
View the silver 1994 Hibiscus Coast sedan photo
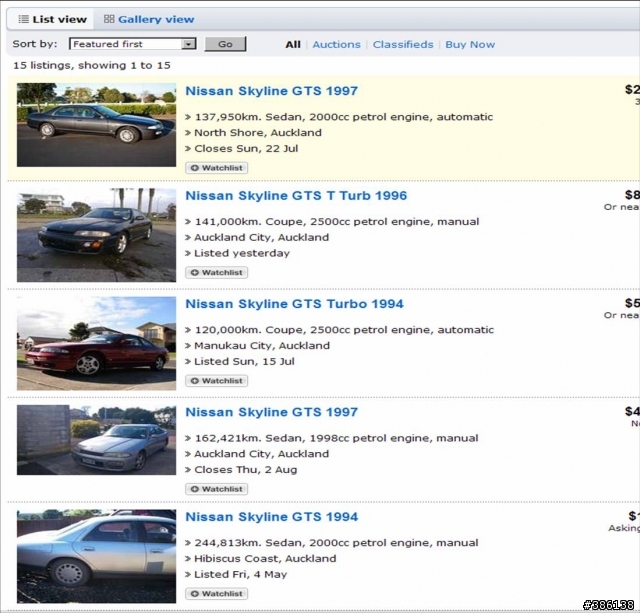[x=96, y=556]
